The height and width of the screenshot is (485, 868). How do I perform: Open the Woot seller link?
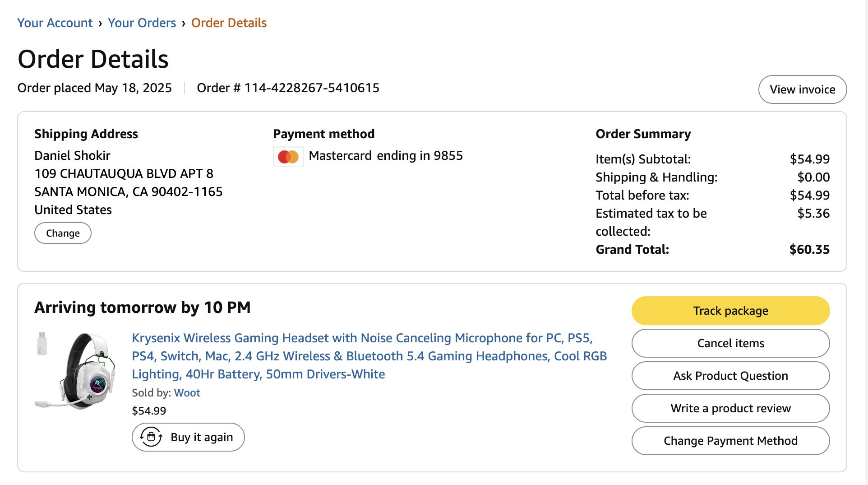click(187, 393)
